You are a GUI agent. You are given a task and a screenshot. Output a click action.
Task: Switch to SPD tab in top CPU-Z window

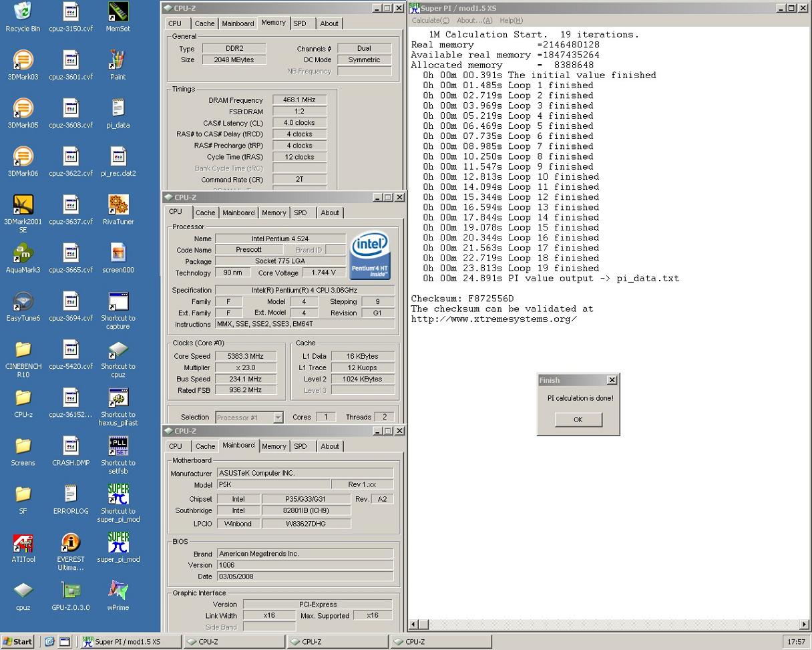300,23
